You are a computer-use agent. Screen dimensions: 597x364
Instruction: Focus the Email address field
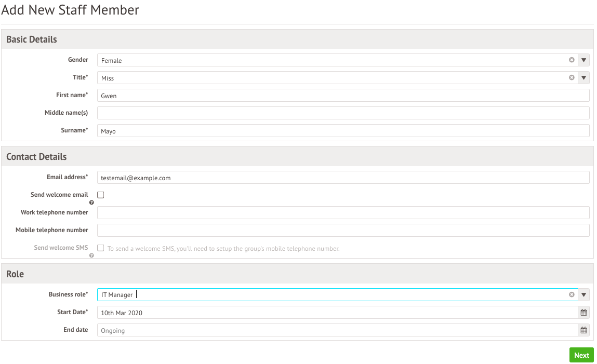343,178
